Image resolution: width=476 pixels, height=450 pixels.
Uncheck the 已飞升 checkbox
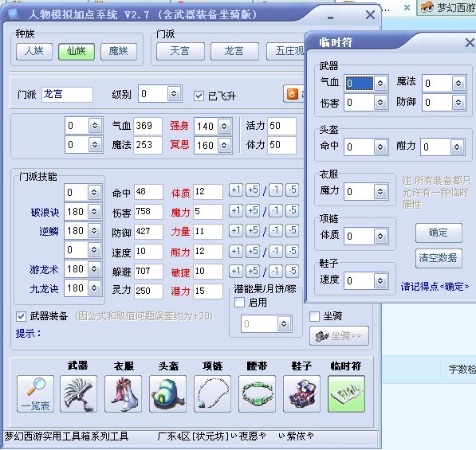click(x=199, y=96)
